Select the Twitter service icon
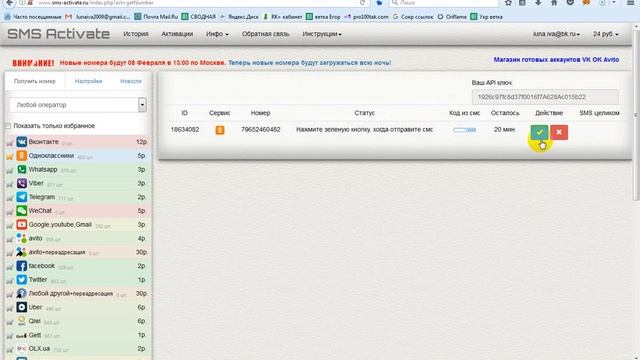The image size is (640, 360). click(22, 280)
